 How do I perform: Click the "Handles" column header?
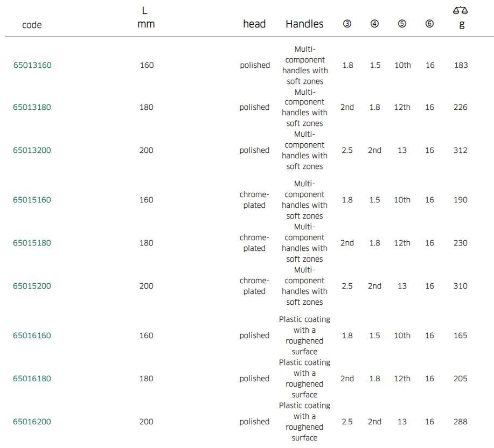304,24
